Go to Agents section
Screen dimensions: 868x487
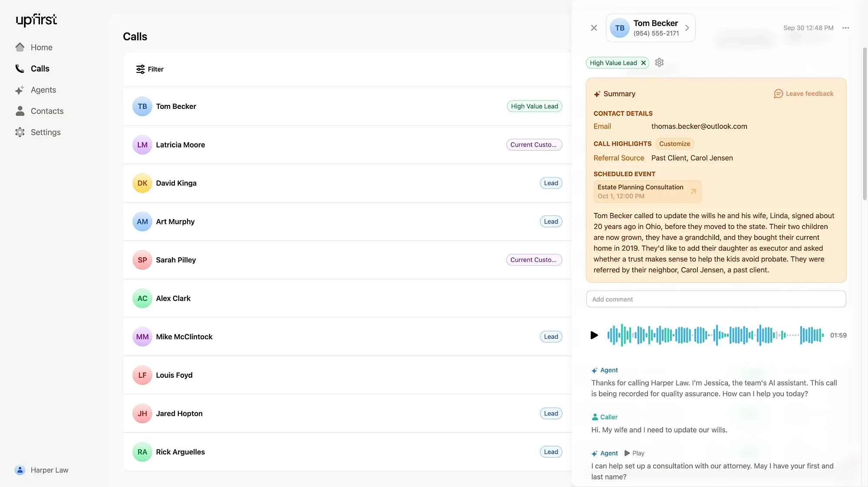click(36, 90)
